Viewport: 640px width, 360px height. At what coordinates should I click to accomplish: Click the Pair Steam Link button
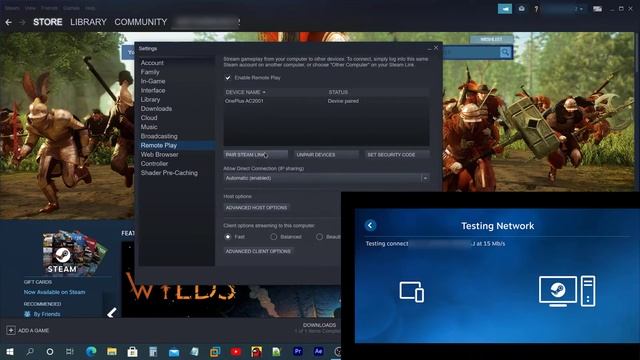click(256, 155)
